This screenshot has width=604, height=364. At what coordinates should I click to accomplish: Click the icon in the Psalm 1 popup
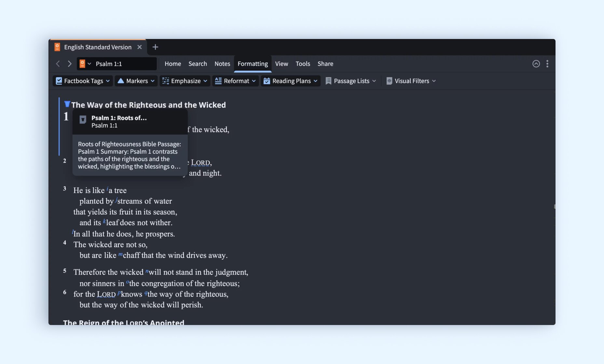click(x=83, y=120)
